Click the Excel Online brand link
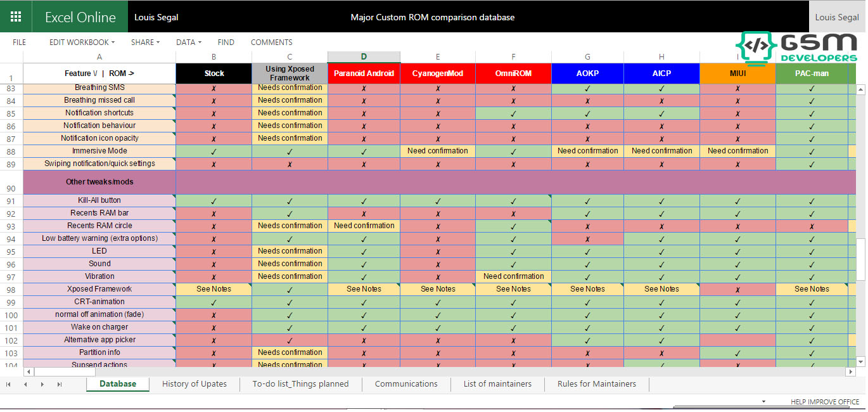Viewport: 868px width, 412px height. 80,17
